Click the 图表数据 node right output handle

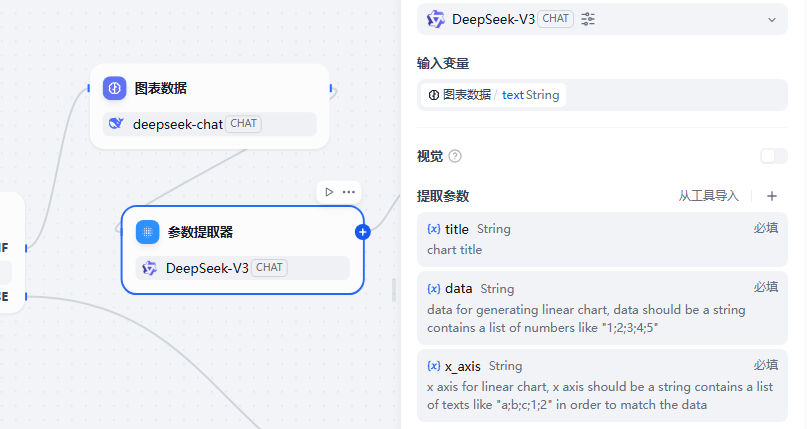coord(330,88)
